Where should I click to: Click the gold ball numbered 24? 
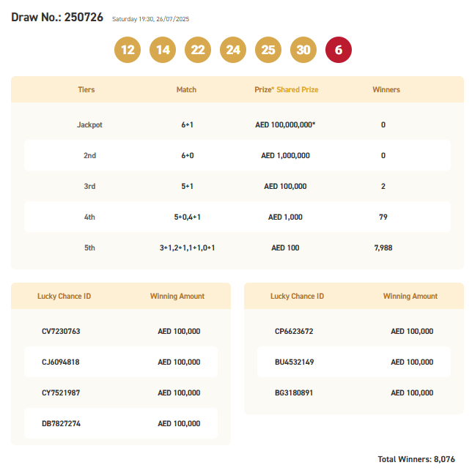tap(233, 50)
